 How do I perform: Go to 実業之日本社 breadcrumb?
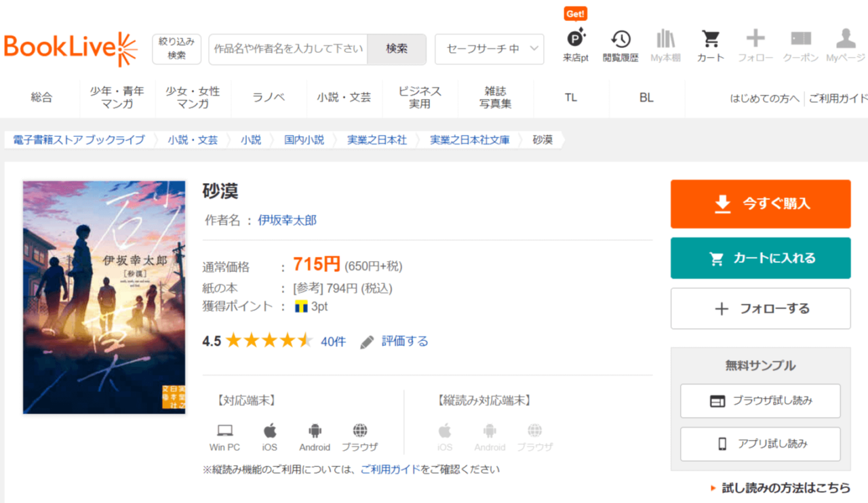377,140
